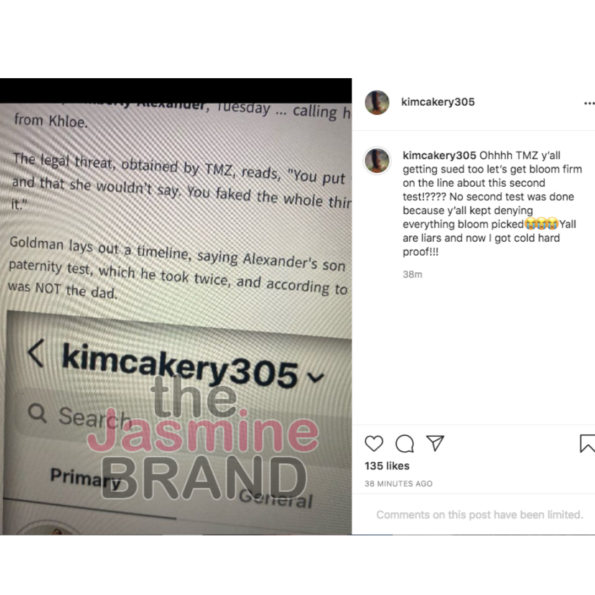Open the three-dot more options menu
Viewport: 595px width, 595px height.
589,103
